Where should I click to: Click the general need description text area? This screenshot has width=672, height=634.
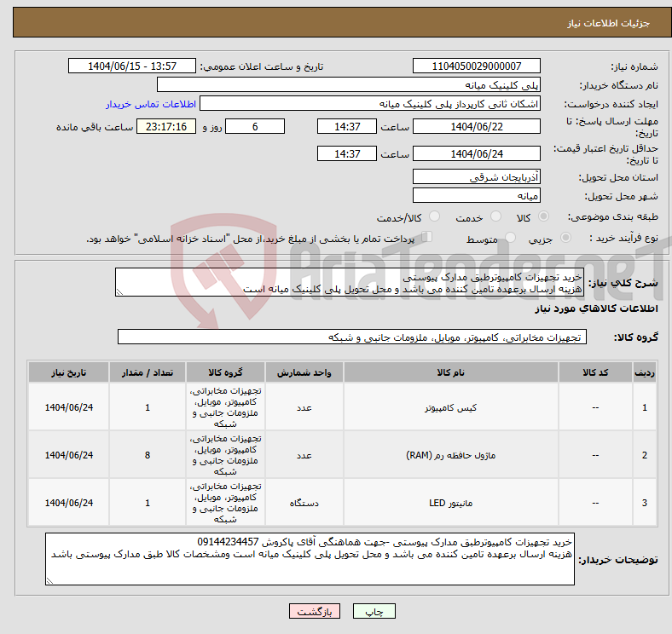[350, 282]
